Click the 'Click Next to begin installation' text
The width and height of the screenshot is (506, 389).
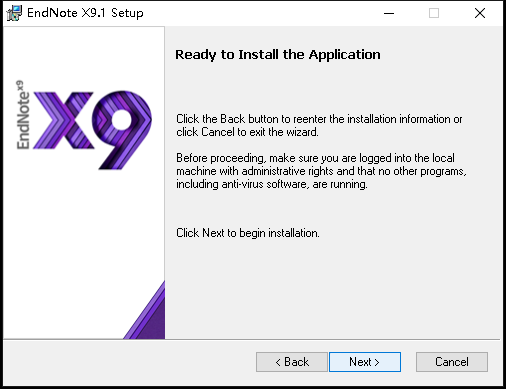248,233
